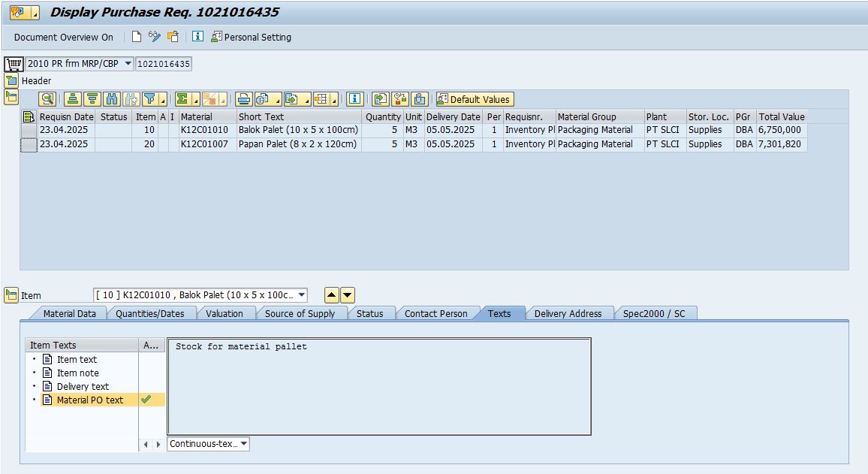Click the select-all icon in table header
The height and width of the screenshot is (474, 868).
click(x=29, y=117)
